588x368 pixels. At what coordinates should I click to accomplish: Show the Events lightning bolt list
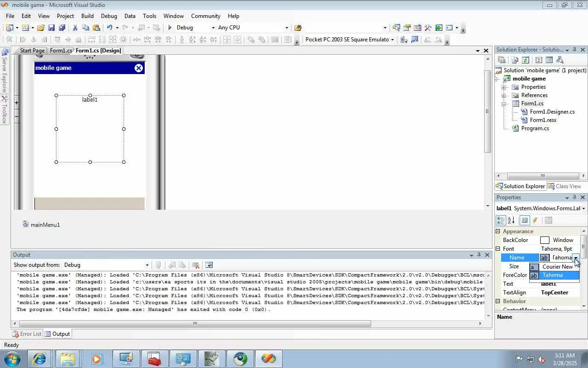point(535,220)
